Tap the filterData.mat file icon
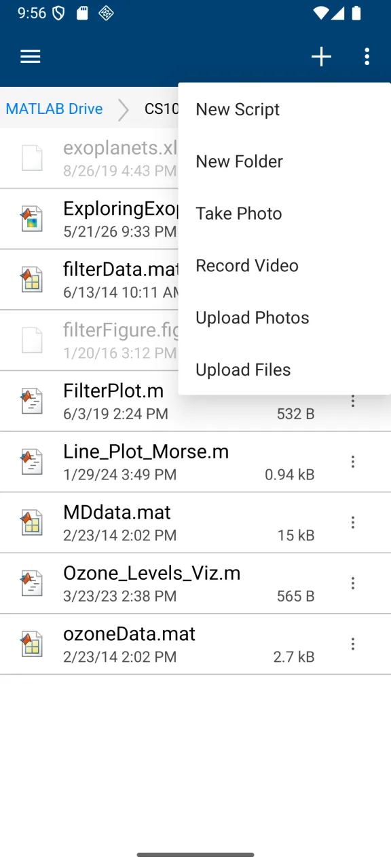Image resolution: width=391 pixels, height=868 pixels. 32,280
